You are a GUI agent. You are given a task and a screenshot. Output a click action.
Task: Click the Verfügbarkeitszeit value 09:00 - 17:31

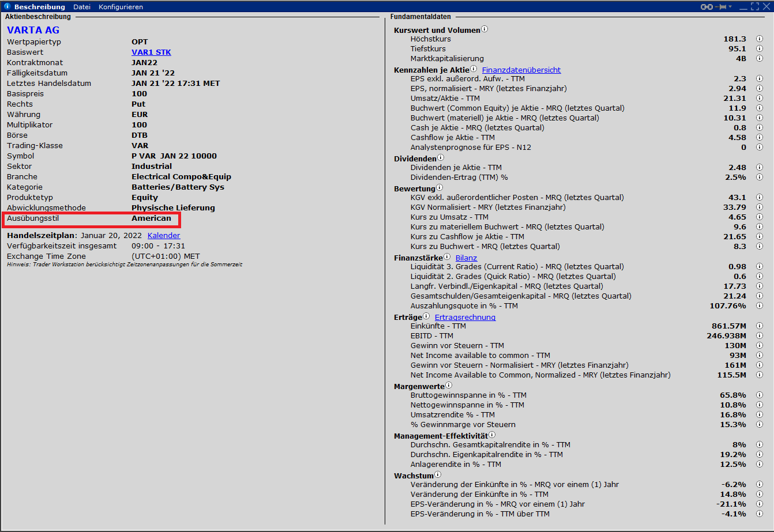point(159,246)
